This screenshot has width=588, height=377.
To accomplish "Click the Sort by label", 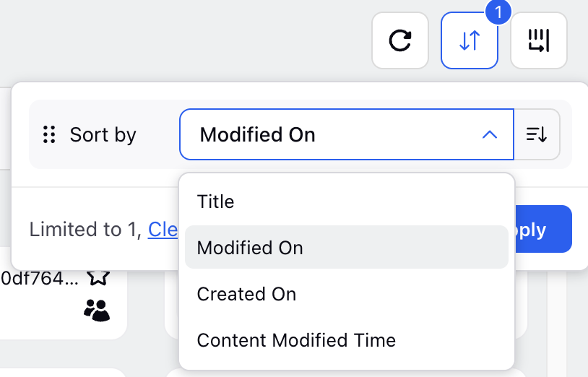I will tap(103, 134).
